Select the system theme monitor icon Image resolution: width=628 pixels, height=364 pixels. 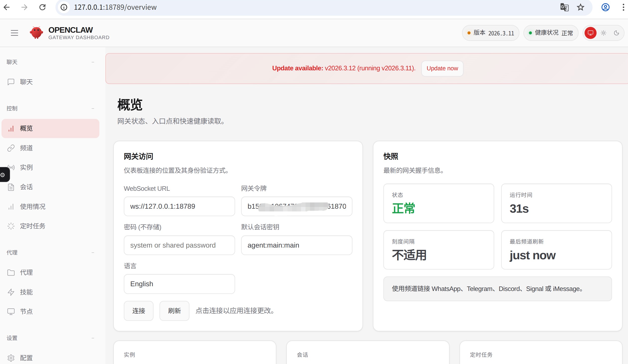[590, 33]
